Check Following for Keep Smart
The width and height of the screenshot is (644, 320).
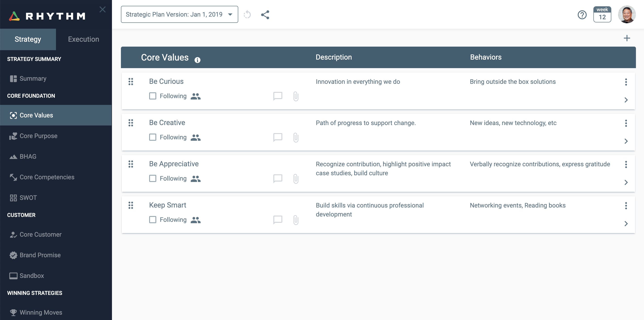152,220
